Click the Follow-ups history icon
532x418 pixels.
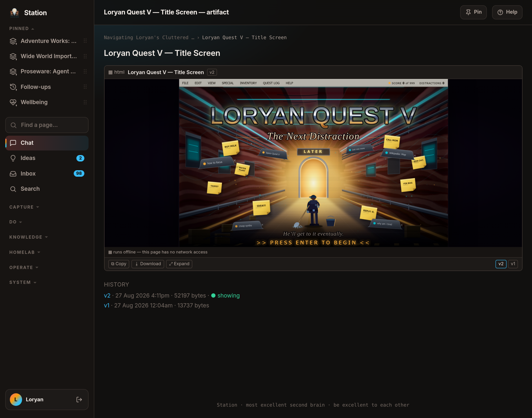[13, 87]
